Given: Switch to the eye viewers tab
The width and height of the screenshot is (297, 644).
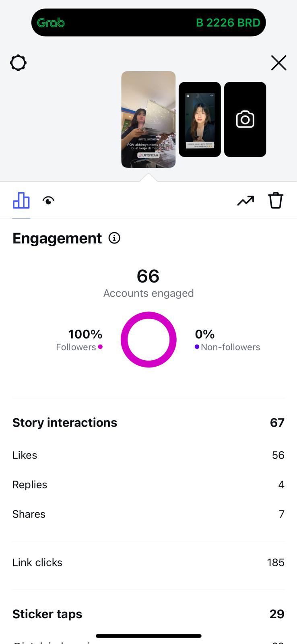Looking at the screenshot, I should 49,200.
